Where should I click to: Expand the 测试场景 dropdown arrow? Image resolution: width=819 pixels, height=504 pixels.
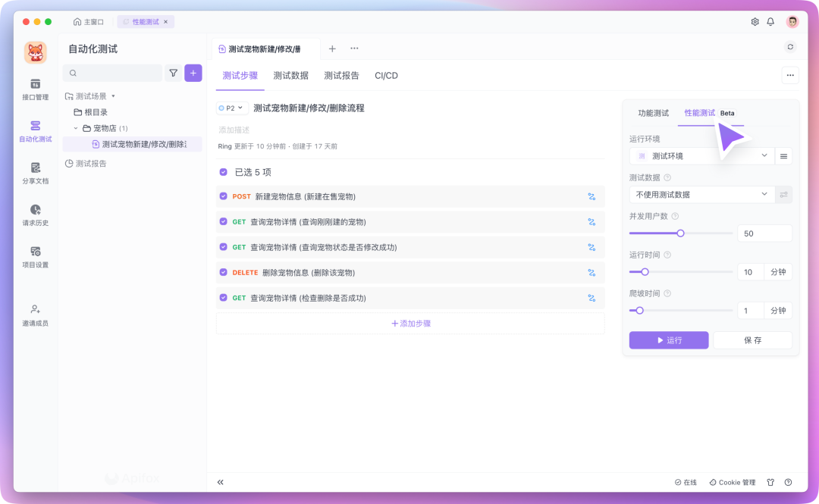click(113, 96)
